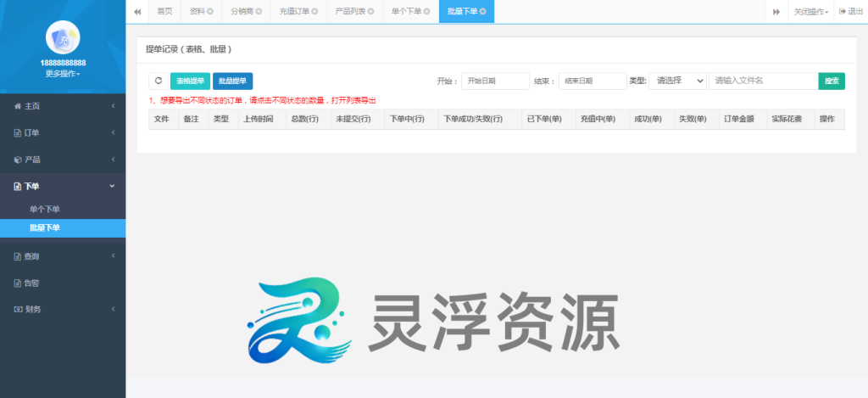Click the document icon beside 告警
The image size is (868, 398).
pyautogui.click(x=18, y=283)
